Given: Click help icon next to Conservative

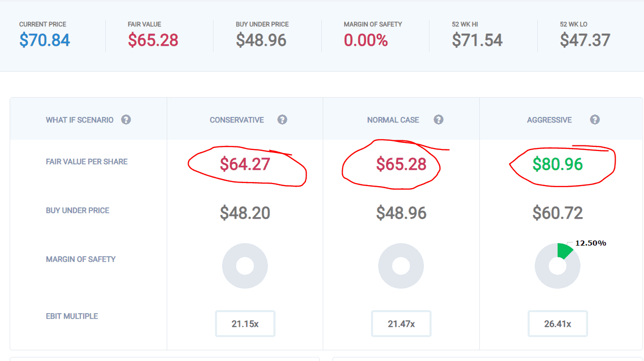Looking at the screenshot, I should point(282,120).
